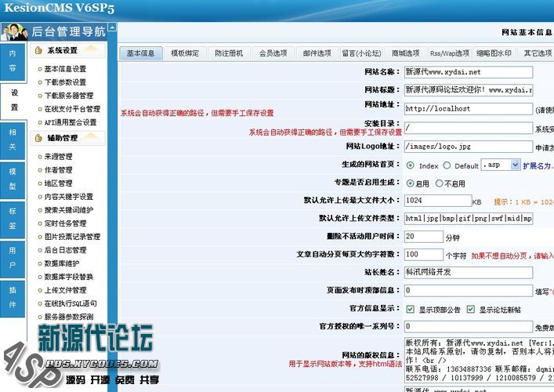554x392 pixels.
Task: Switch to the 留言(小论坛) tab
Action: [361, 53]
